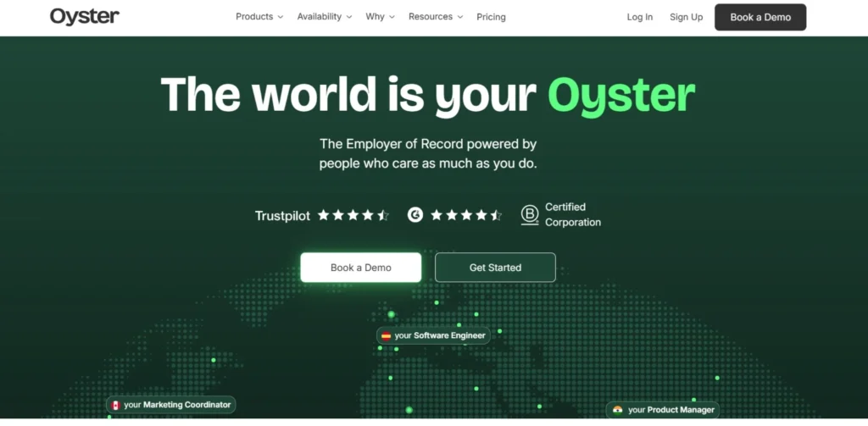The width and height of the screenshot is (868, 426).
Task: Click the your Marketing Coordinator map tag
Action: (x=171, y=405)
